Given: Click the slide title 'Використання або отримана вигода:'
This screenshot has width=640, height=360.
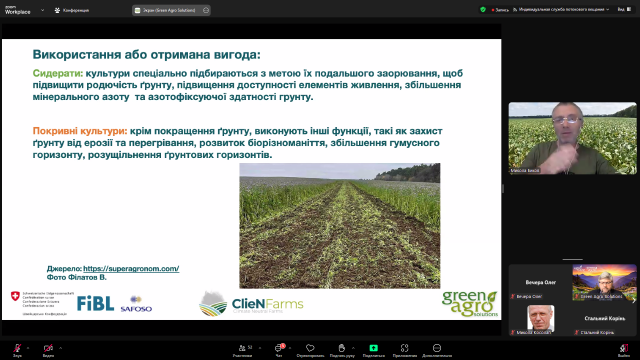Looking at the screenshot, I should (x=147, y=54).
